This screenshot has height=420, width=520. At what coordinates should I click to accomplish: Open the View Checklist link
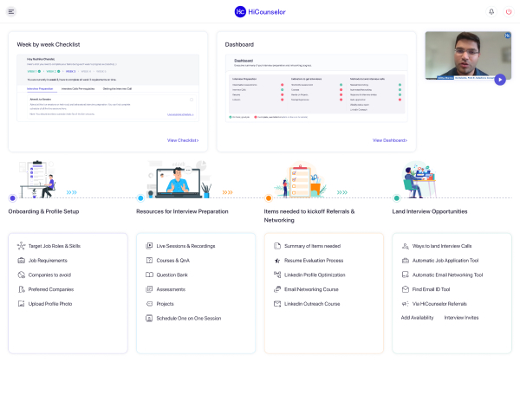(183, 139)
